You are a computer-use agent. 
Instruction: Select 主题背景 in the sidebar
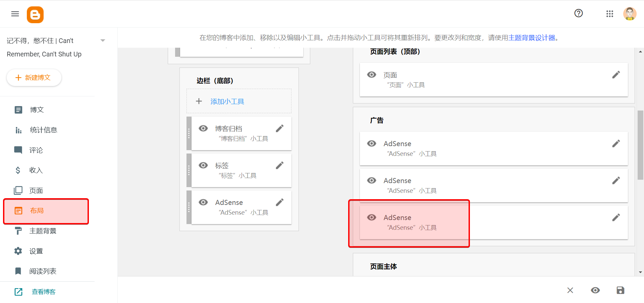click(x=43, y=231)
